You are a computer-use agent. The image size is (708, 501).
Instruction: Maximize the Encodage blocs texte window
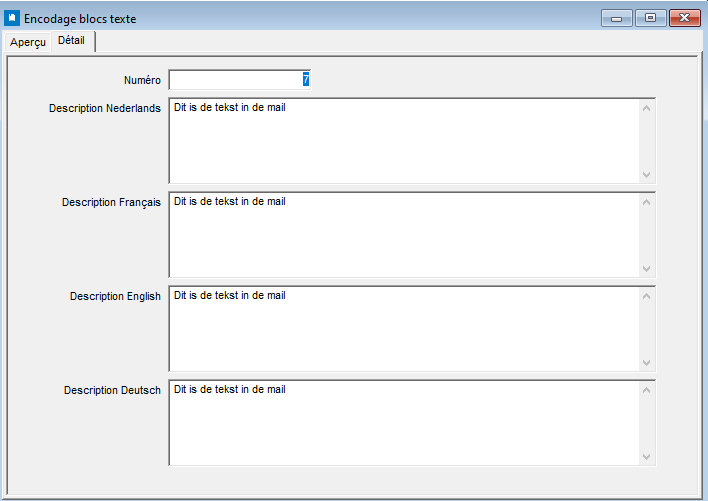coord(650,19)
